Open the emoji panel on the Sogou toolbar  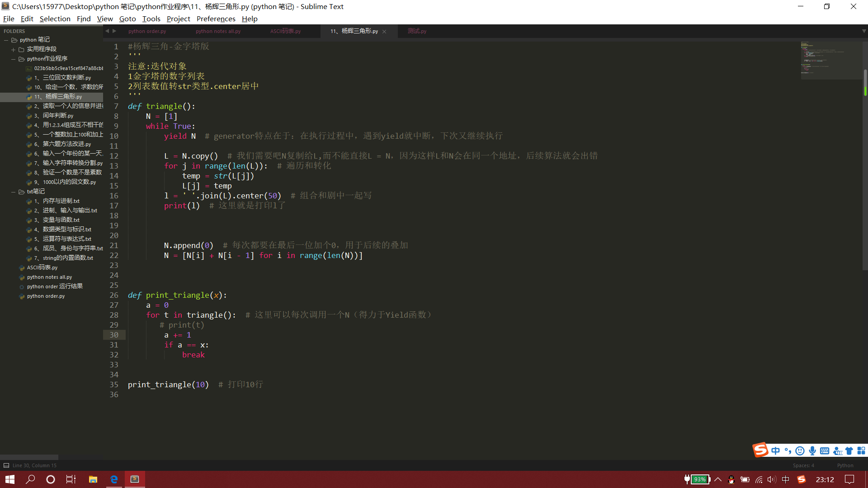point(800,450)
